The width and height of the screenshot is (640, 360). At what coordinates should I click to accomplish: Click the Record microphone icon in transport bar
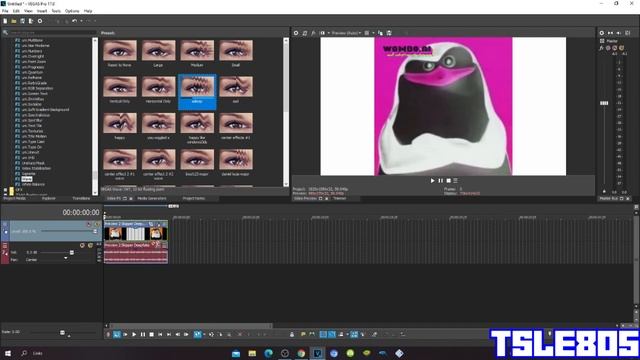coord(108,334)
